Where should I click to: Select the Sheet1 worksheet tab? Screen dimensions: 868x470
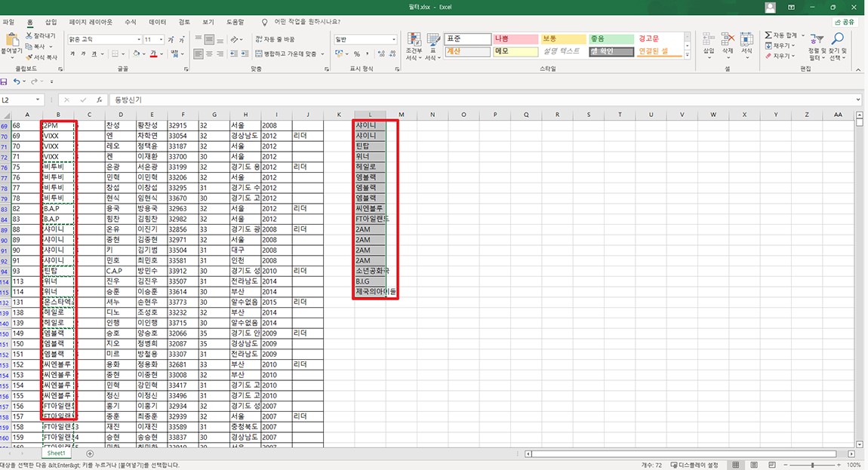(x=56, y=453)
